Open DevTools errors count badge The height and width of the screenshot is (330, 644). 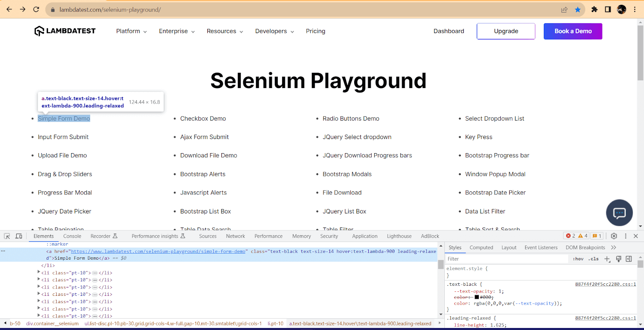coord(571,236)
